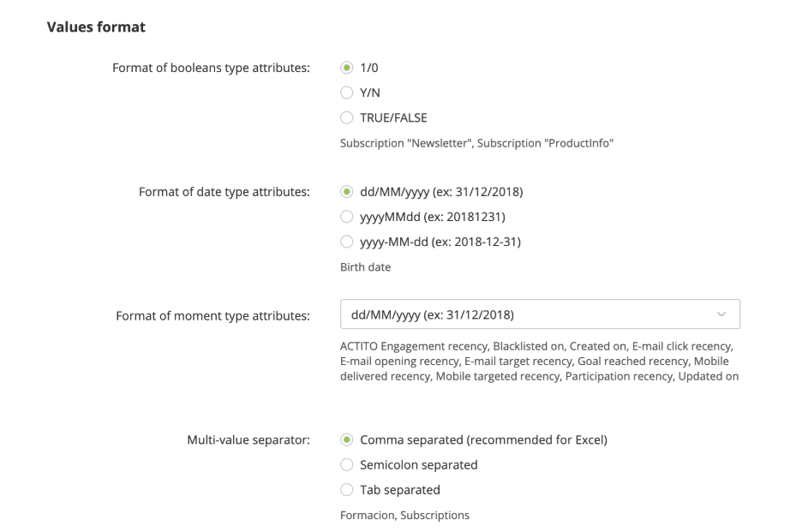Image resolution: width=802 pixels, height=532 pixels.
Task: Click the 'Format of date type attributes' label
Action: click(224, 192)
